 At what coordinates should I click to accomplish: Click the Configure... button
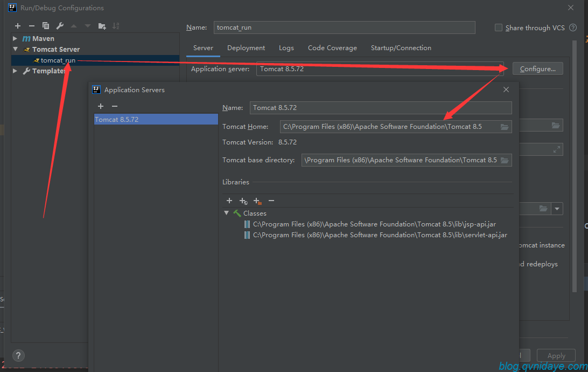click(x=538, y=68)
